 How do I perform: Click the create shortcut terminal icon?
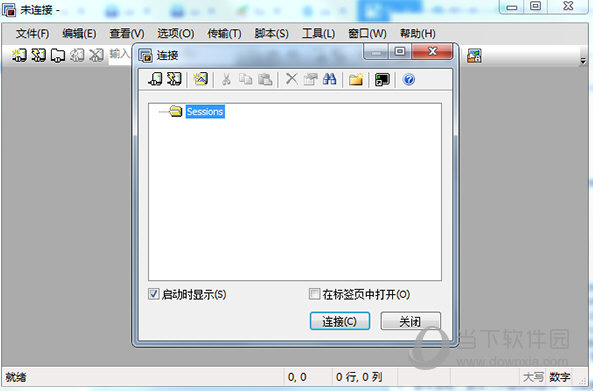coord(382,79)
